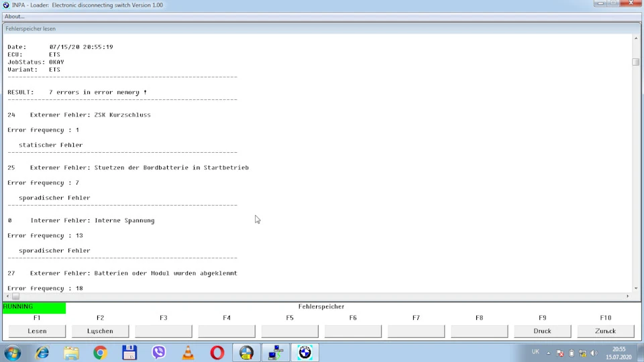Click the Druck print button
Image resolution: width=644 pixels, height=362 pixels.
coord(542,330)
